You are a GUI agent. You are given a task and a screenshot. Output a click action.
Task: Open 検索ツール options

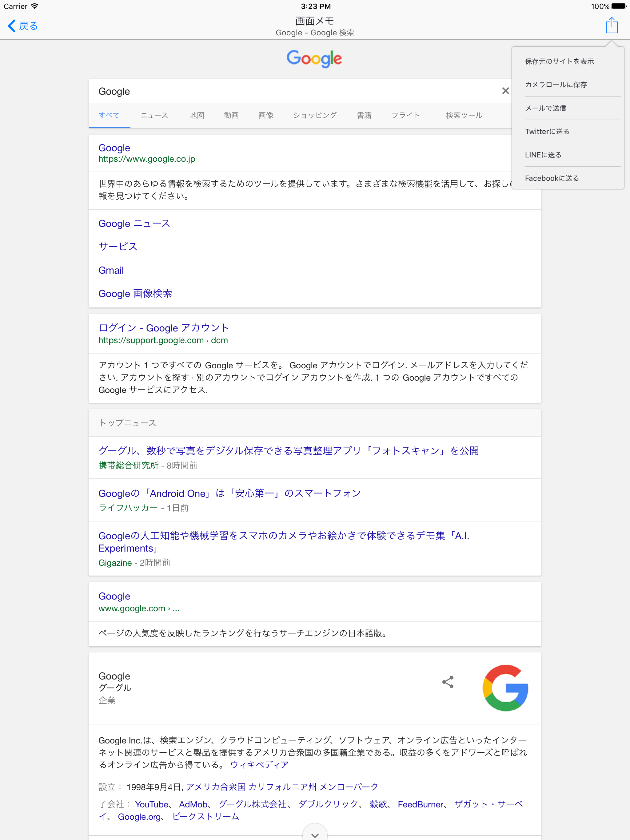[x=464, y=115]
